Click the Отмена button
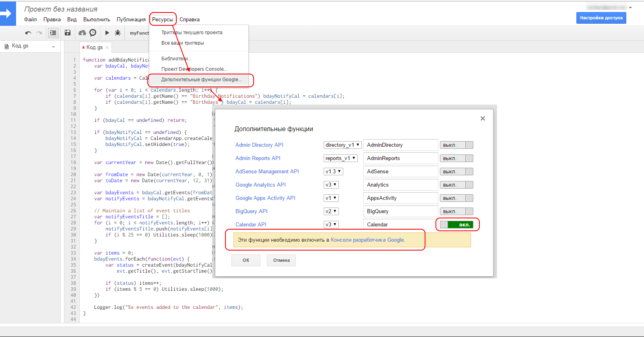 coord(281,260)
